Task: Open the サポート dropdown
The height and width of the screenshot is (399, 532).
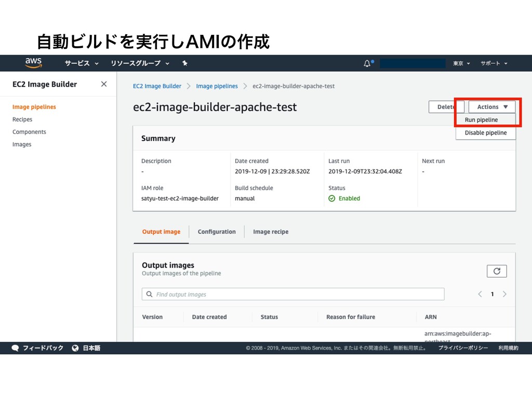Action: click(494, 63)
